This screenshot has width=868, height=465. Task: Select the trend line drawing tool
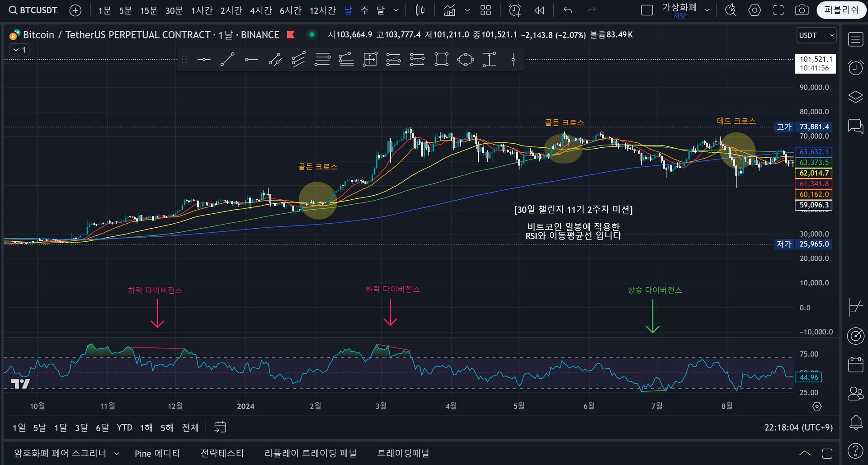click(x=227, y=59)
